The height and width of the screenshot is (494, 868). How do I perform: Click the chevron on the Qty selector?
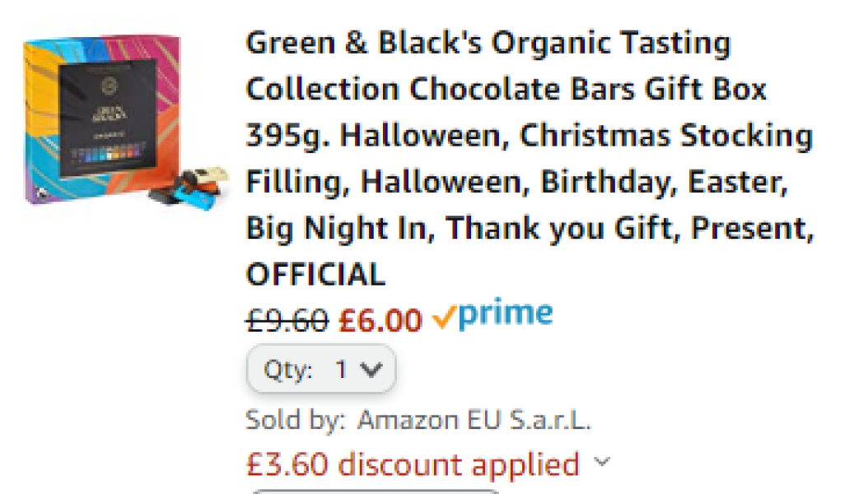pos(370,369)
